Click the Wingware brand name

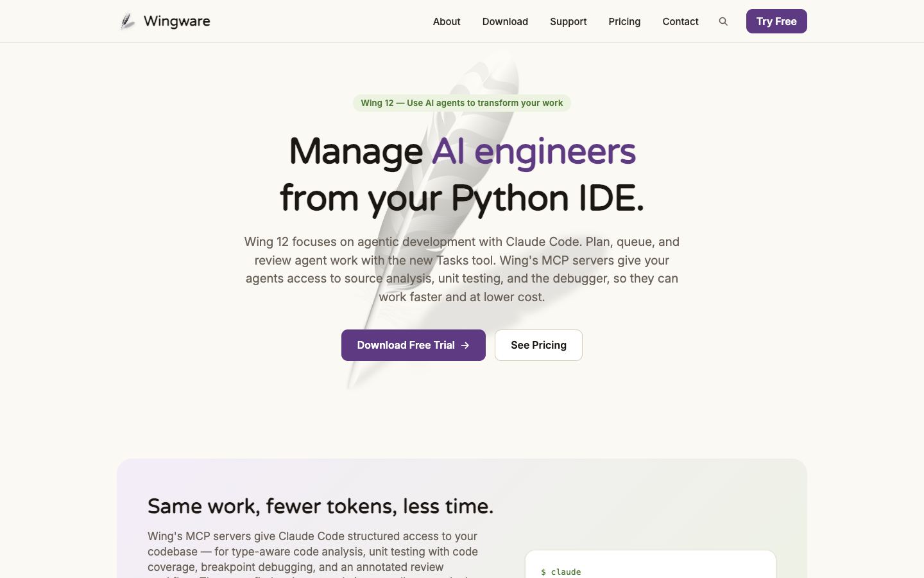[177, 21]
